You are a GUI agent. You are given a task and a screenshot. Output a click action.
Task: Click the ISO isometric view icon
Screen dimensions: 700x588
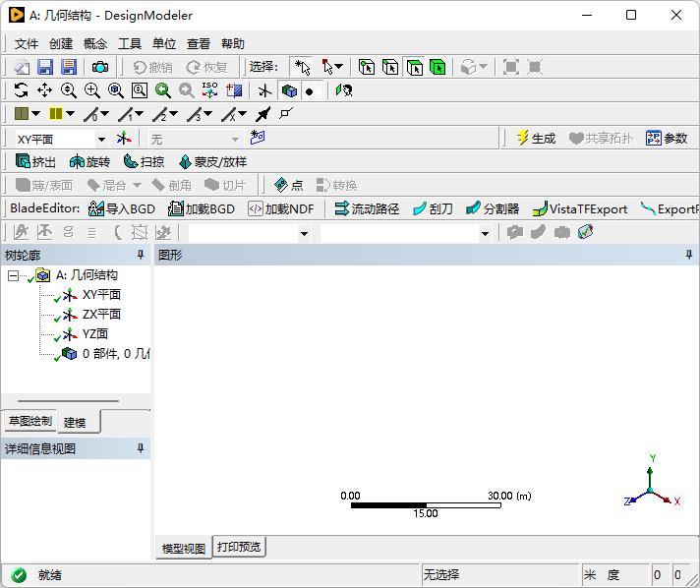click(209, 90)
